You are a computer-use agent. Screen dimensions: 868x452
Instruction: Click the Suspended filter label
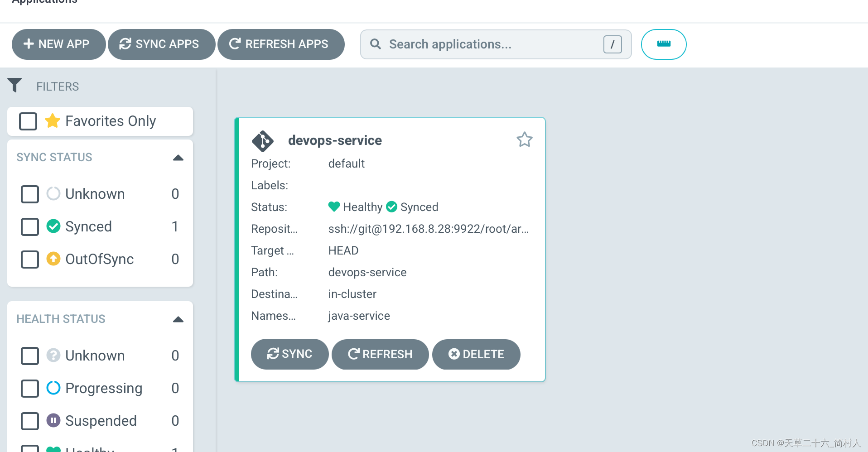coord(101,421)
